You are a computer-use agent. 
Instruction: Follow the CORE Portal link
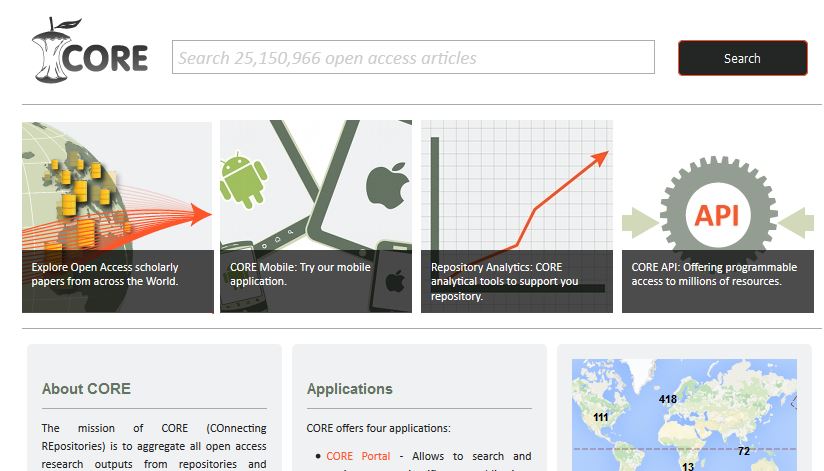(x=358, y=456)
